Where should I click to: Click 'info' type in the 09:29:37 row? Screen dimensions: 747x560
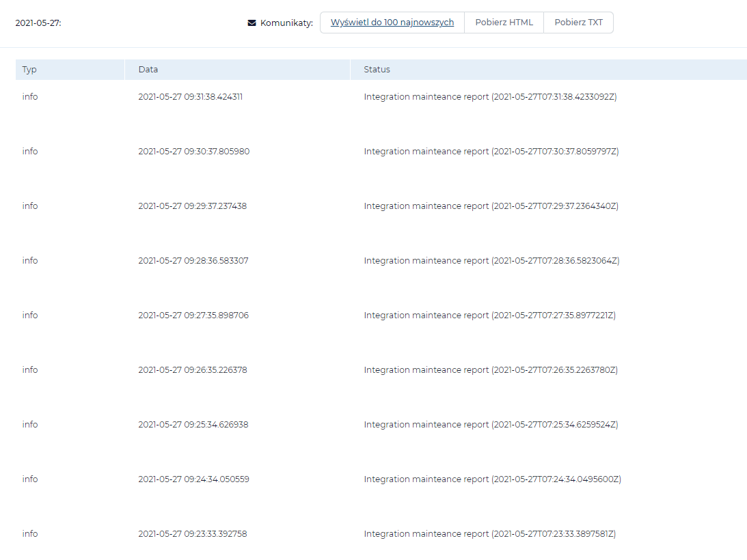click(30, 206)
